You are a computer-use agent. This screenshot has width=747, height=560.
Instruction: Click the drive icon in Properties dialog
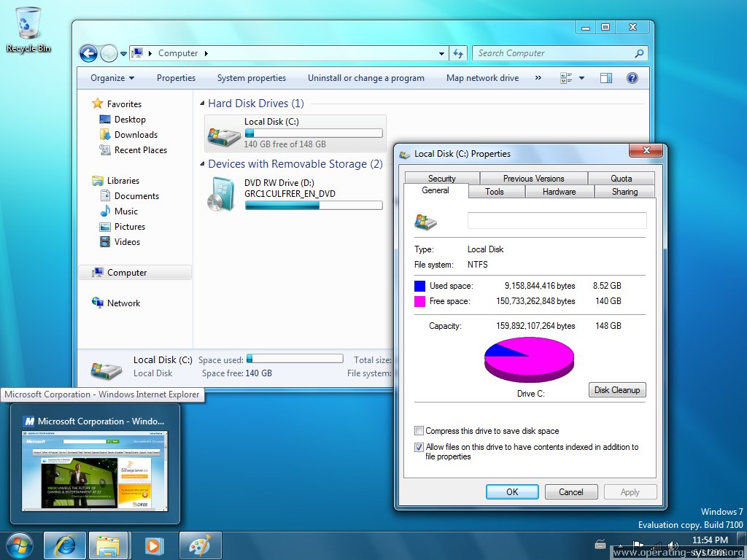click(x=425, y=222)
